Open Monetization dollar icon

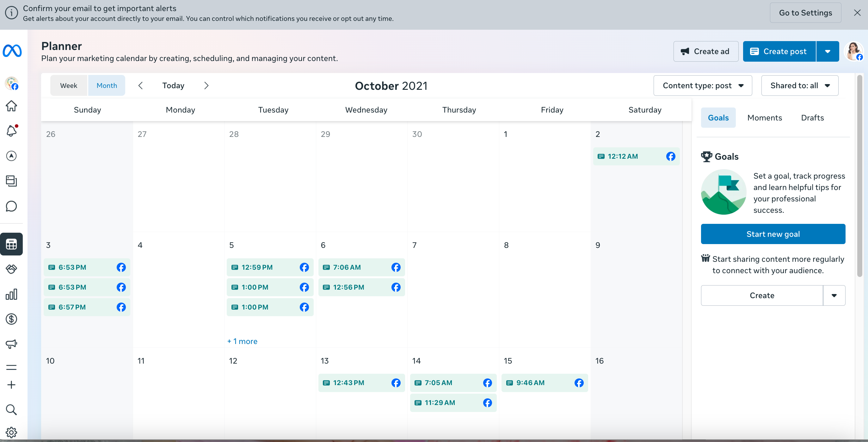tap(11, 319)
